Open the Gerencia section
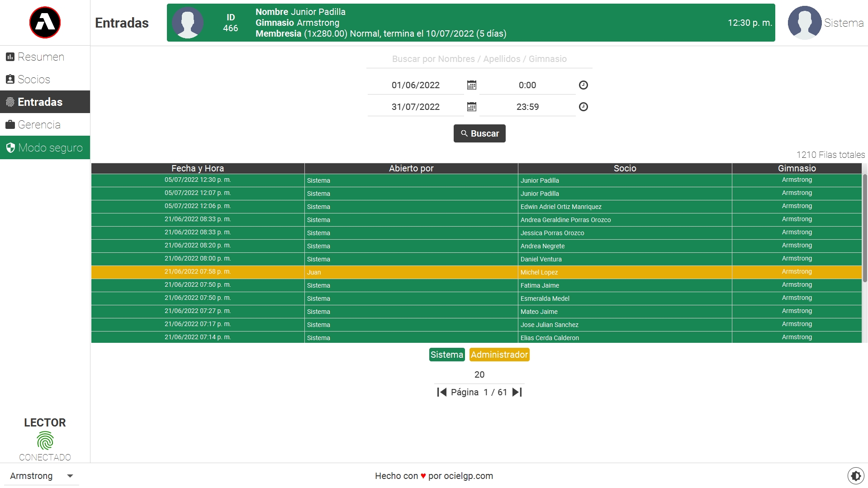The image size is (868, 488). [x=45, y=125]
